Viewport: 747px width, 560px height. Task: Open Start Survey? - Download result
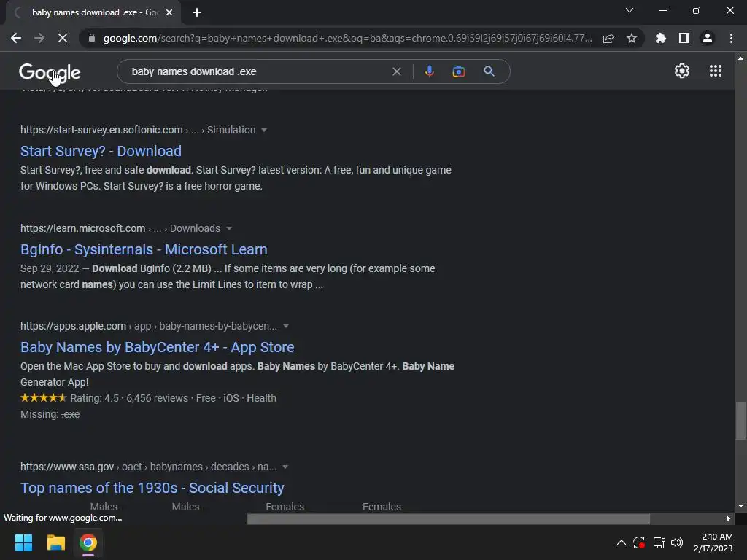pyautogui.click(x=101, y=151)
